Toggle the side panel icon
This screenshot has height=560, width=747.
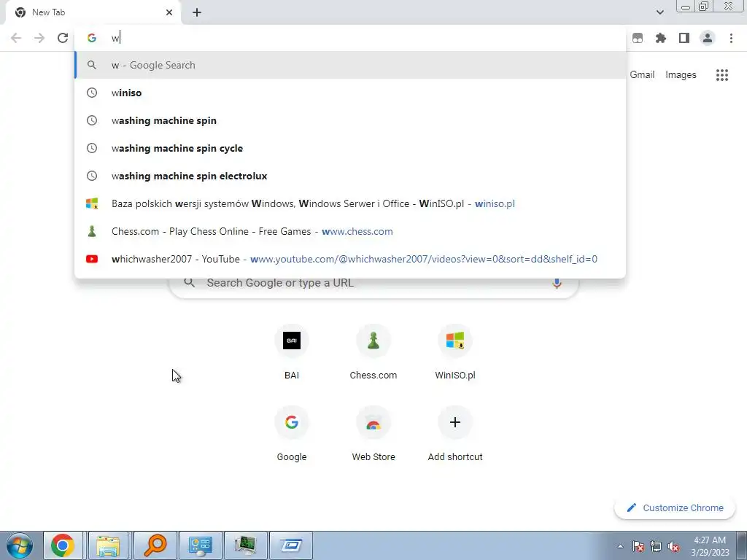tap(684, 38)
